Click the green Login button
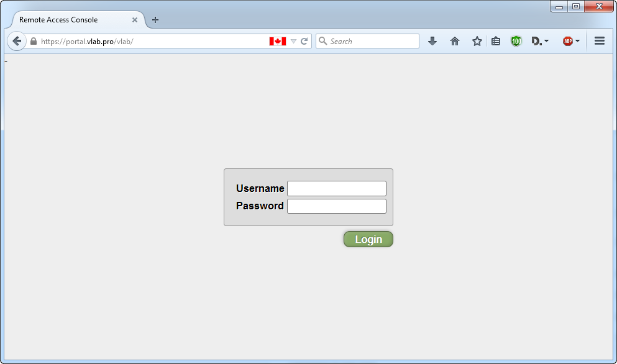The width and height of the screenshot is (617, 364). tap(368, 239)
